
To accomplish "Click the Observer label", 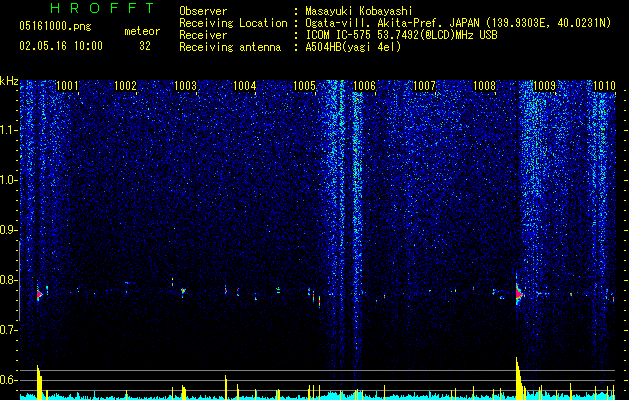I will click(x=203, y=11).
